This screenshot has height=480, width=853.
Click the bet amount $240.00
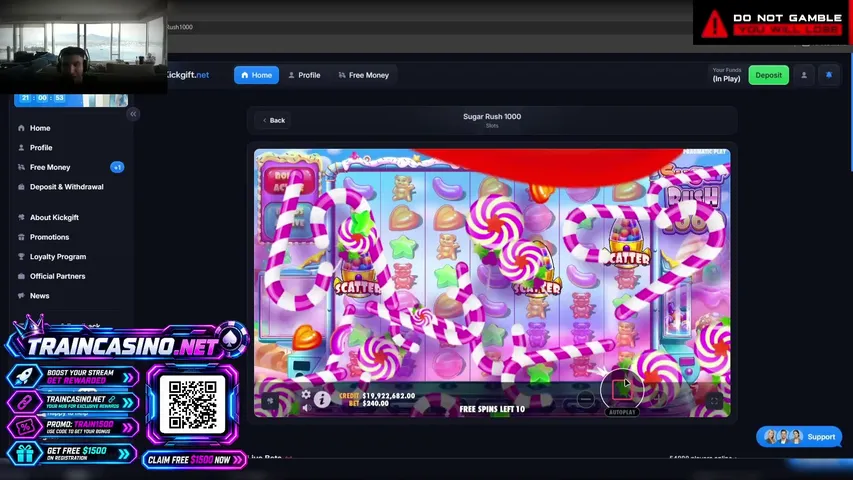[375, 404]
